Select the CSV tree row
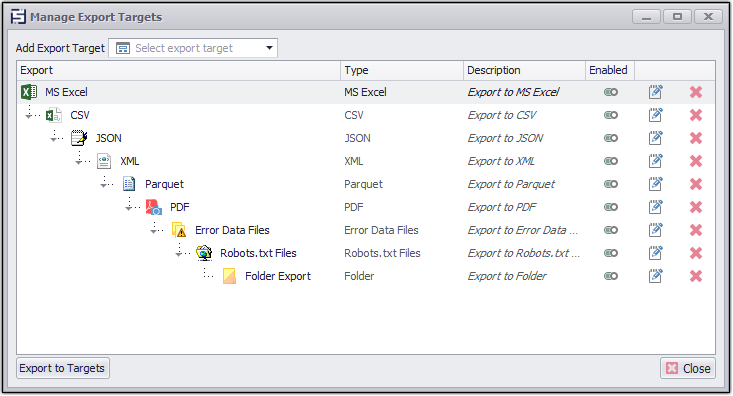This screenshot has height=396, width=733. pos(366,115)
